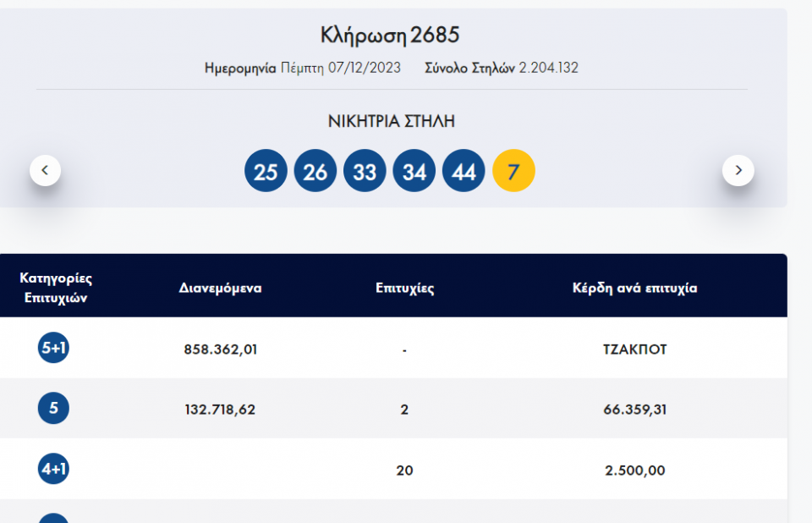Click the 66.359,31 winnings value
The width and height of the screenshot is (812, 523).
click(x=634, y=410)
